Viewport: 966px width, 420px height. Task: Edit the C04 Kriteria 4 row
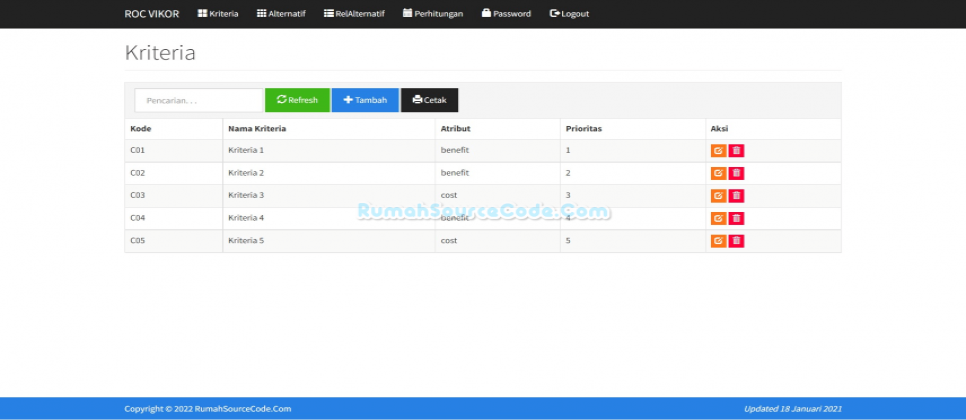(718, 218)
